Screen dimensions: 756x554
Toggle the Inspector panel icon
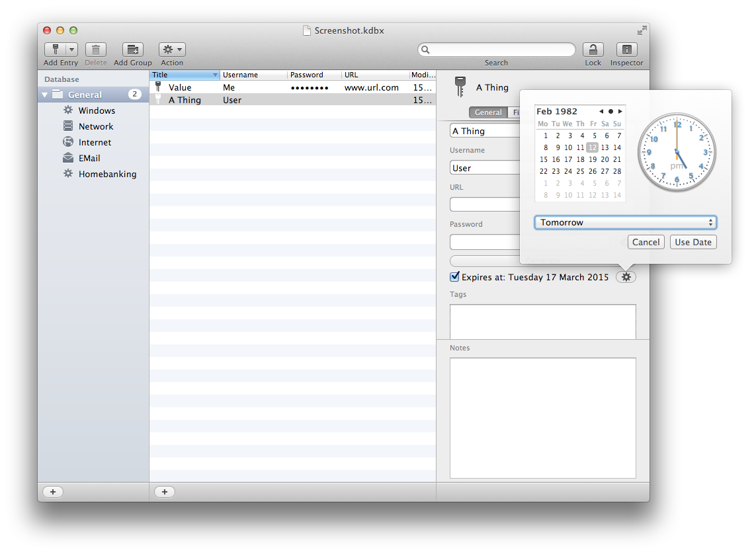(626, 50)
